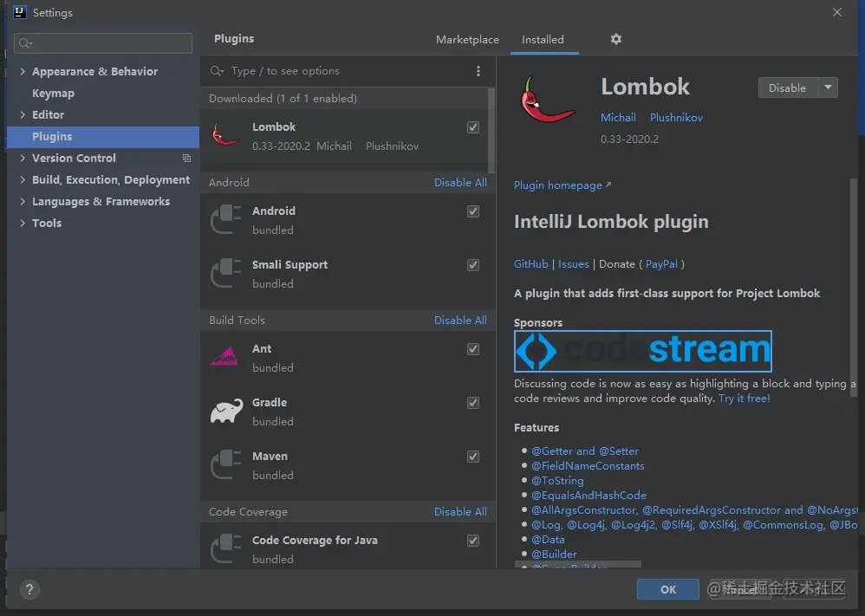Expand the Tools settings section
The image size is (865, 616).
point(23,223)
